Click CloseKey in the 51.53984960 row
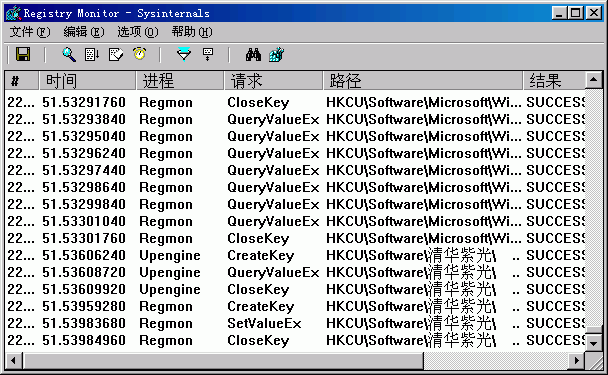 tap(258, 340)
